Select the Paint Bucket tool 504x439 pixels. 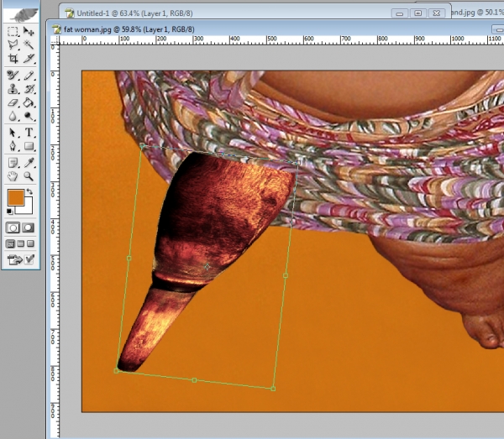point(29,102)
